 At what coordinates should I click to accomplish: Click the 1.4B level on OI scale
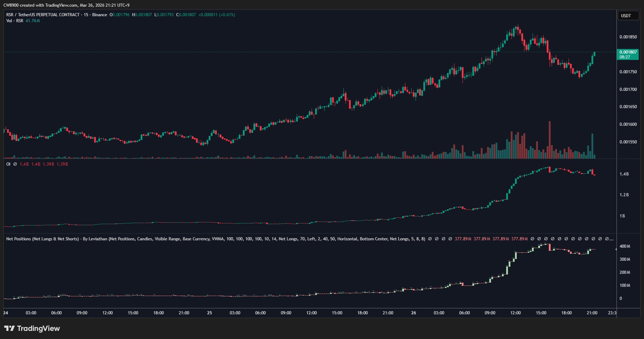[624, 174]
